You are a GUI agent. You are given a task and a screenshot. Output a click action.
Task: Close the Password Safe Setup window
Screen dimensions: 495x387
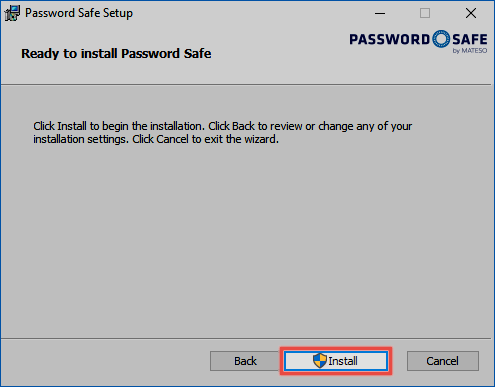pyautogui.click(x=471, y=13)
